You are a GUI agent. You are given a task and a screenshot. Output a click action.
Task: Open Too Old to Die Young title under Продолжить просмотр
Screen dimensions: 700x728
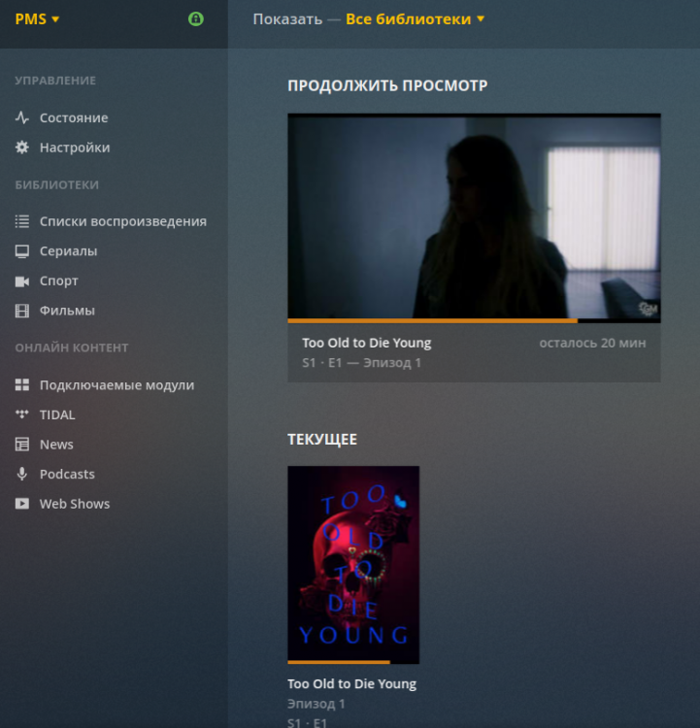[366, 343]
